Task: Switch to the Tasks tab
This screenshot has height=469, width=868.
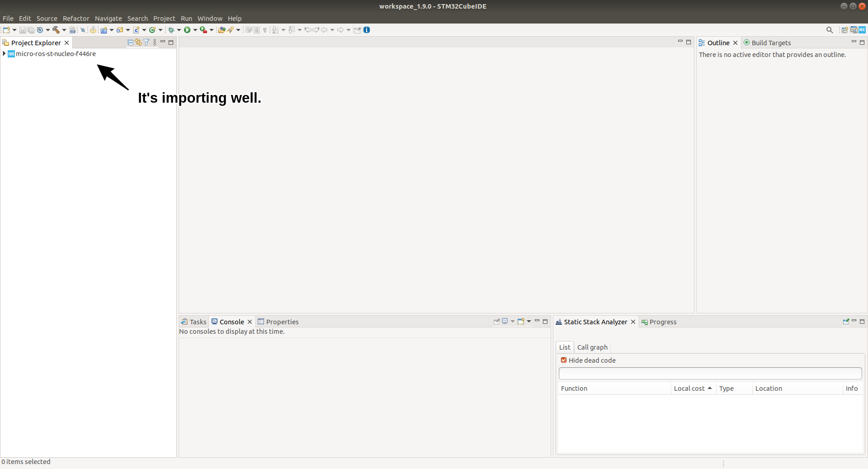Action: coord(194,322)
